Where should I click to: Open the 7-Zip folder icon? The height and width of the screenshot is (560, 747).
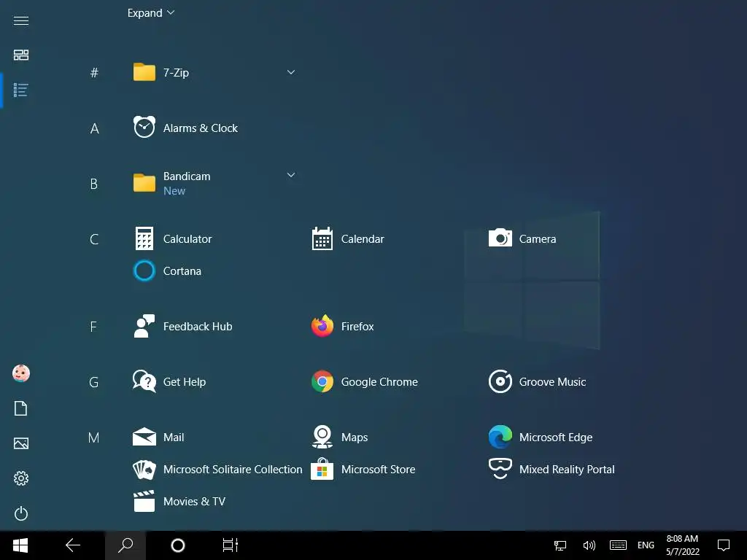point(144,72)
